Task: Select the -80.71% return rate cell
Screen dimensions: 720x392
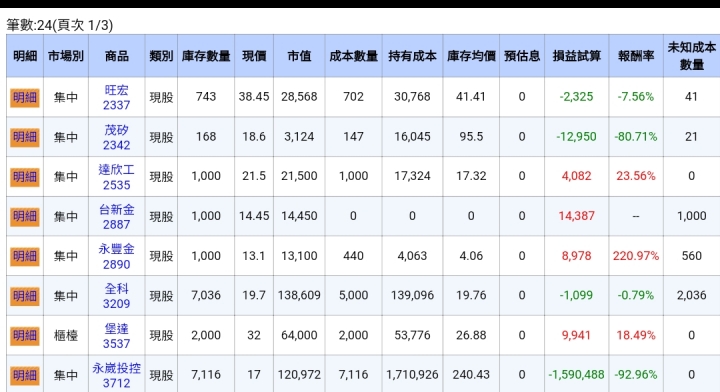Action: pyautogui.click(x=636, y=137)
